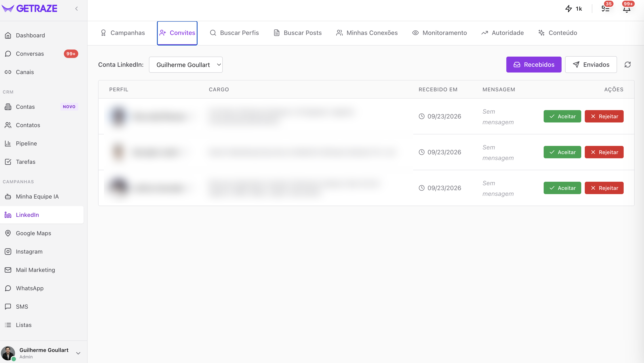644x363 pixels.
Task: Select the Convites tab
Action: tap(177, 33)
